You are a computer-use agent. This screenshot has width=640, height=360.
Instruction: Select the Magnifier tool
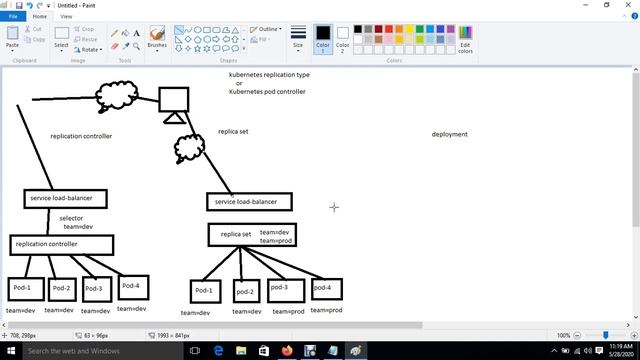(x=136, y=46)
